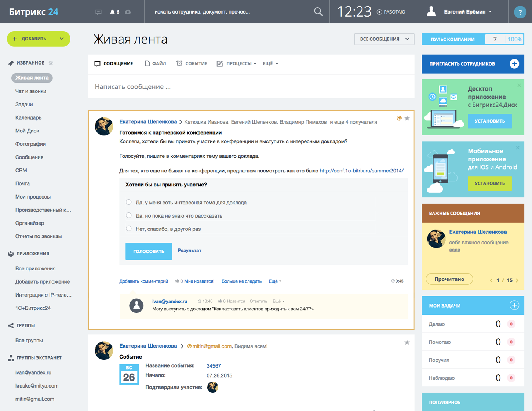532x411 pixels.
Task: Switch to ФАЙЛ tab
Action: pyautogui.click(x=155, y=63)
